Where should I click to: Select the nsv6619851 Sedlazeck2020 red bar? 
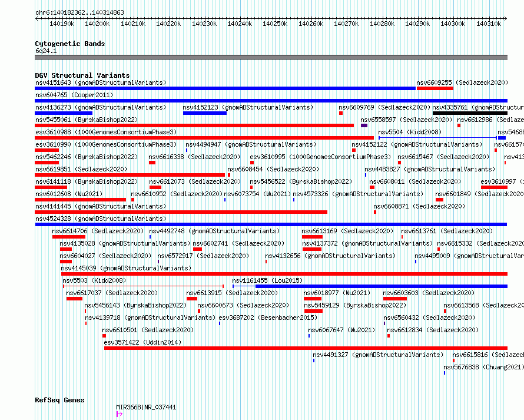(x=130, y=175)
